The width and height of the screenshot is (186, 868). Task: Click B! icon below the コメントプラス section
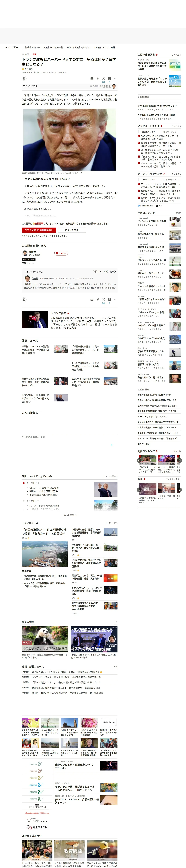point(109,300)
